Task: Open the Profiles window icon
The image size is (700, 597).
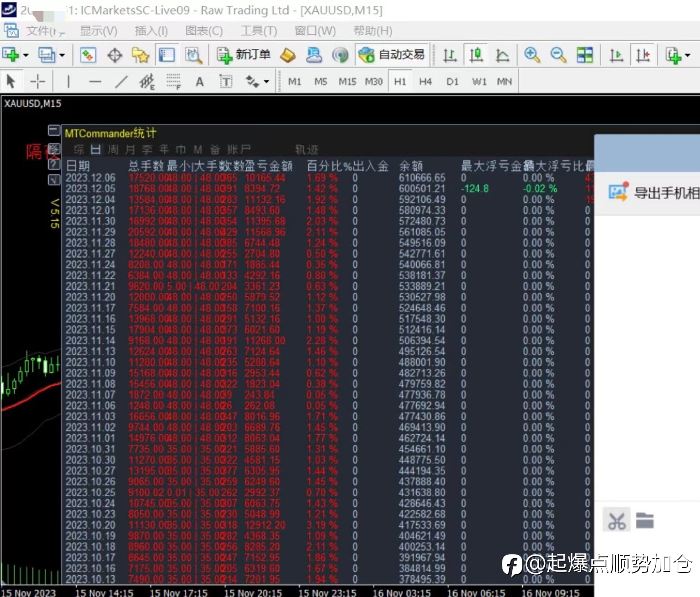Action: pos(46,55)
